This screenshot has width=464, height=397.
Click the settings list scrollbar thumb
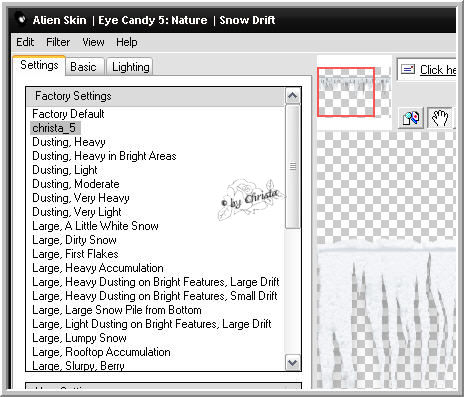coord(293,167)
